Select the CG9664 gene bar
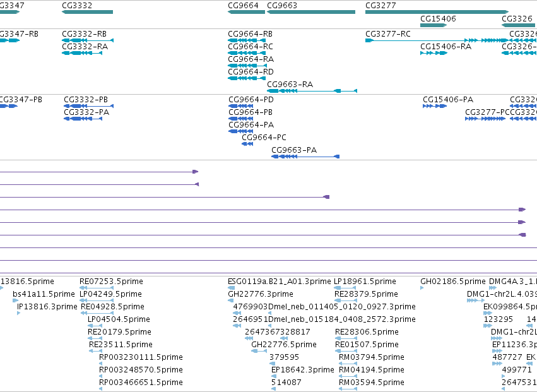 (247, 12)
